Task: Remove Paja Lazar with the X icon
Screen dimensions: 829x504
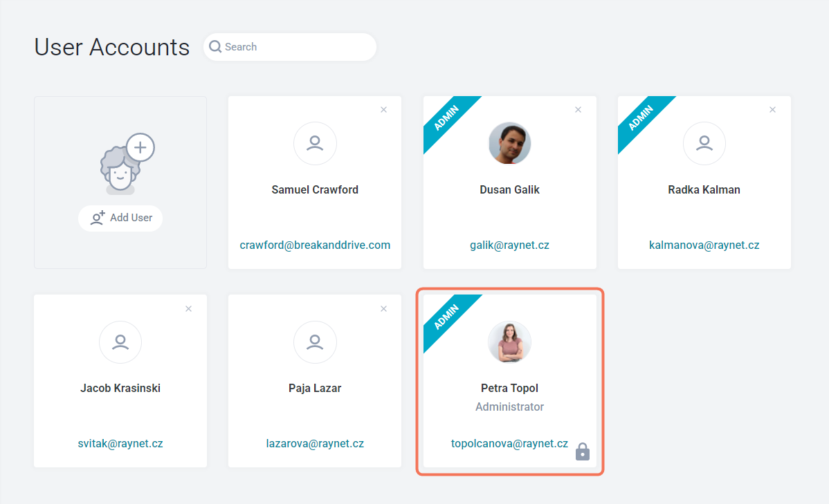Action: pyautogui.click(x=384, y=308)
